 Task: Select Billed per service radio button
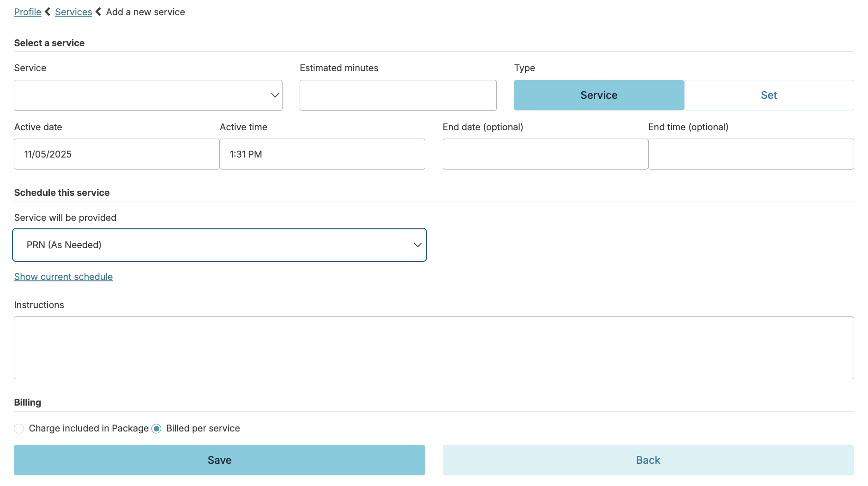click(157, 429)
